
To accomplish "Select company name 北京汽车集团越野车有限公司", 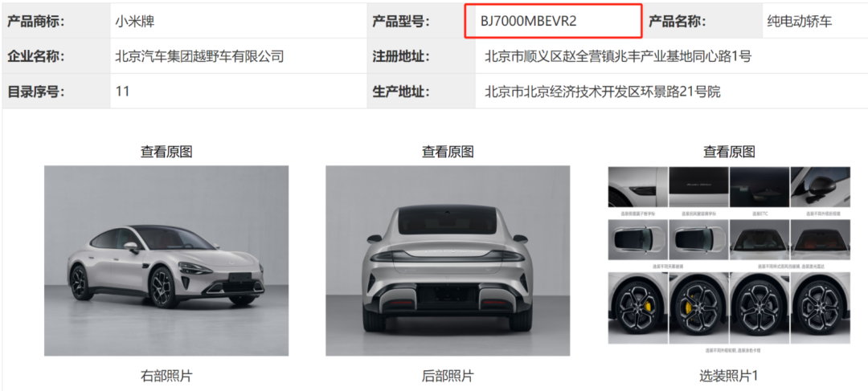I will point(199,56).
